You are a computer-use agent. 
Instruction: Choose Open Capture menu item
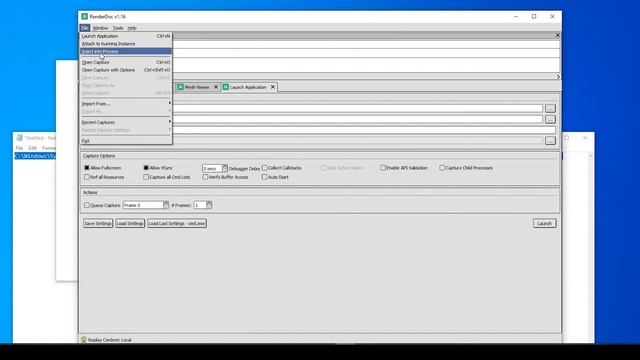click(x=126, y=62)
